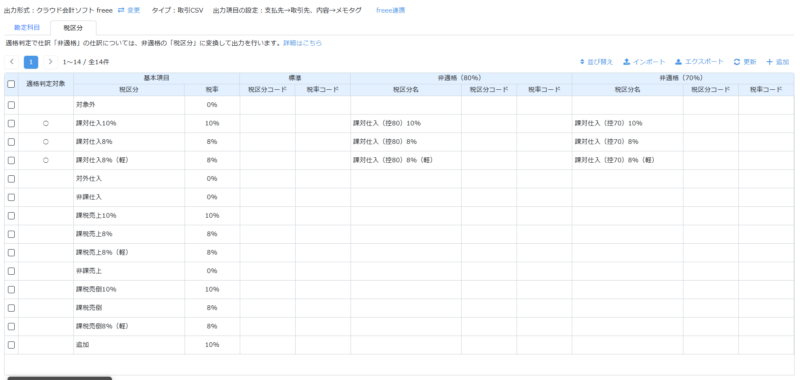Check the 課対仕入8%（軽） row checkbox
The image size is (800, 380).
(11, 160)
